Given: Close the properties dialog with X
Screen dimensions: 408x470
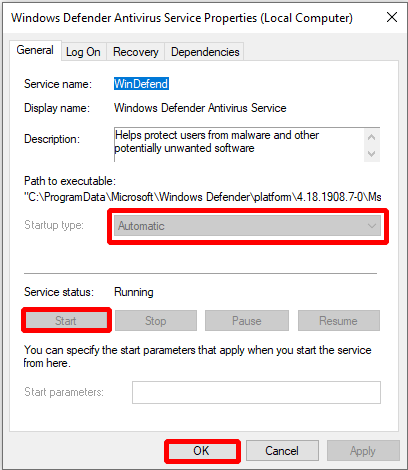Looking at the screenshot, I should point(392,17).
